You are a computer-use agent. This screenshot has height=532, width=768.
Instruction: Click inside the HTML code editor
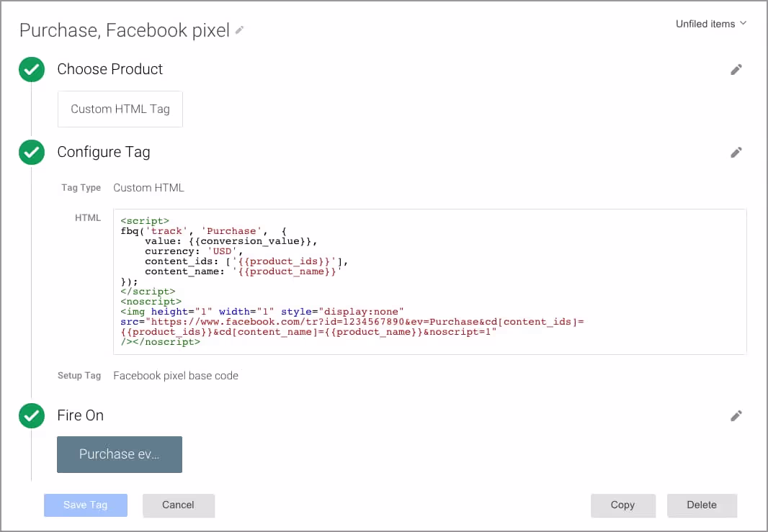pyautogui.click(x=429, y=281)
